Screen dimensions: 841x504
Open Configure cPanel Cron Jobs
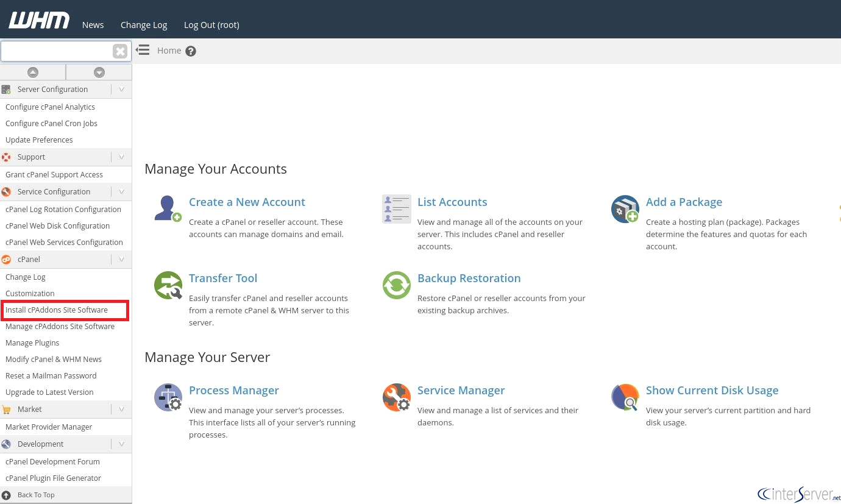tap(51, 124)
